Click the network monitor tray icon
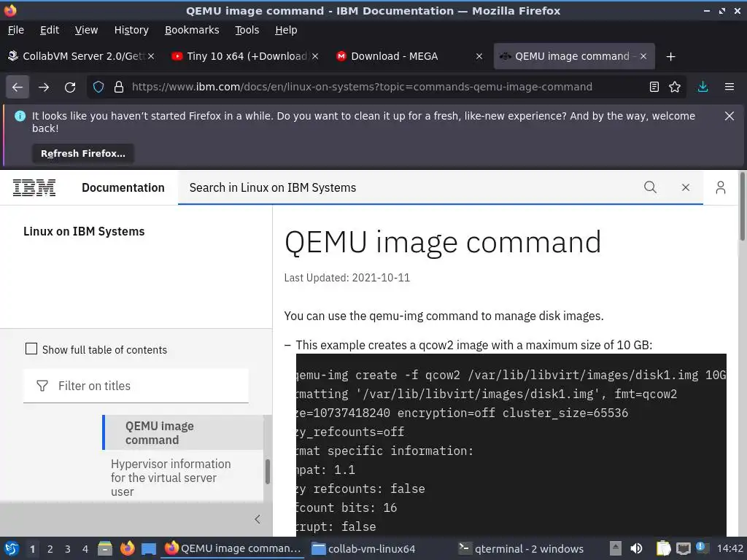Image resolution: width=747 pixels, height=560 pixels. point(683,548)
